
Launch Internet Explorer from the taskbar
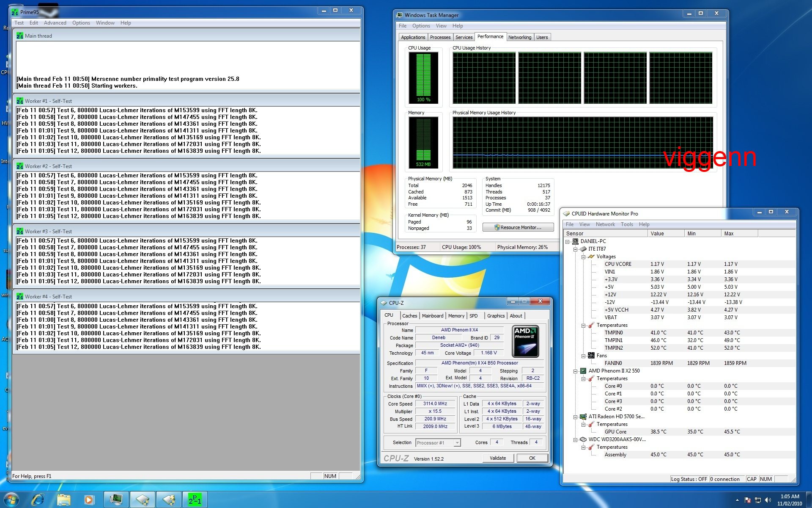pyautogui.click(x=38, y=500)
